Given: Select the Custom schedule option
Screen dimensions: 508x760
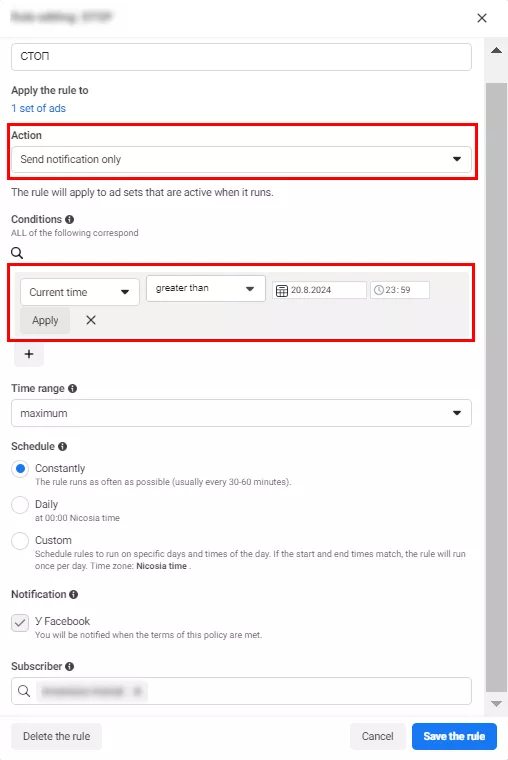Looking at the screenshot, I should coord(20,540).
